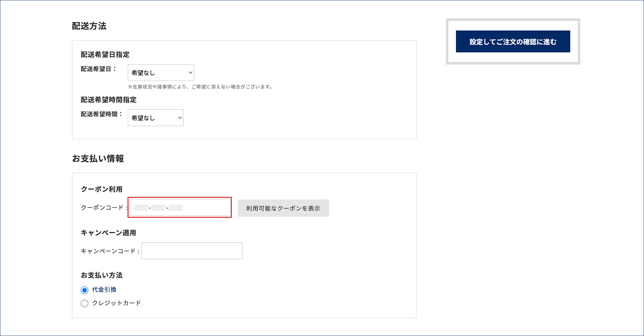
Task: Click the 配送方法 section heading
Action: (x=89, y=26)
